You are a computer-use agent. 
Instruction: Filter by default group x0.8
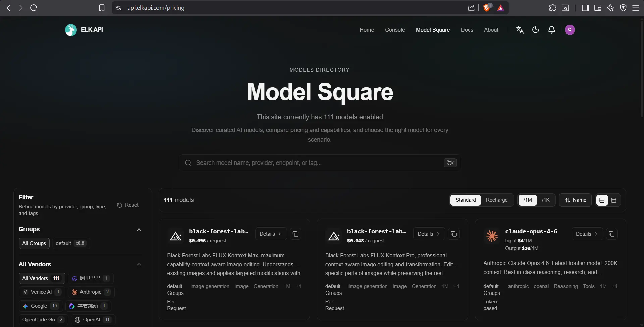coord(71,243)
